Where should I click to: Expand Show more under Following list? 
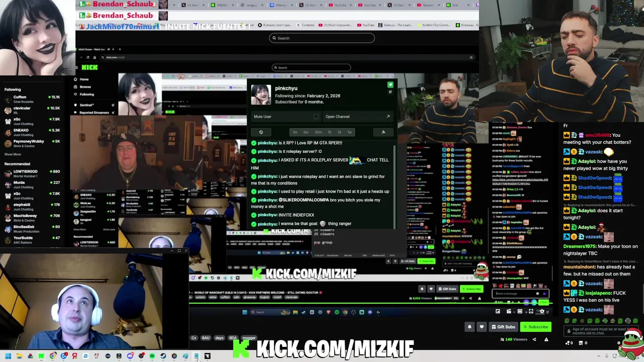point(13,154)
